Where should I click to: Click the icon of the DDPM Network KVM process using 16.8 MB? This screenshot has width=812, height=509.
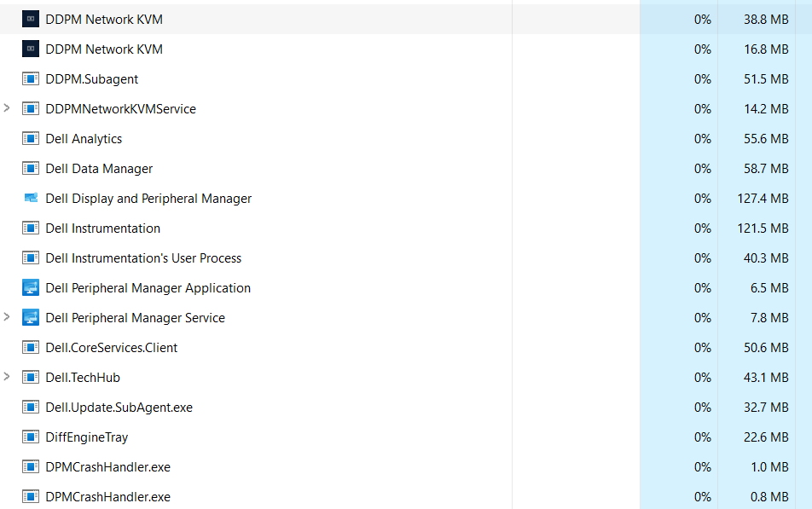(31, 49)
